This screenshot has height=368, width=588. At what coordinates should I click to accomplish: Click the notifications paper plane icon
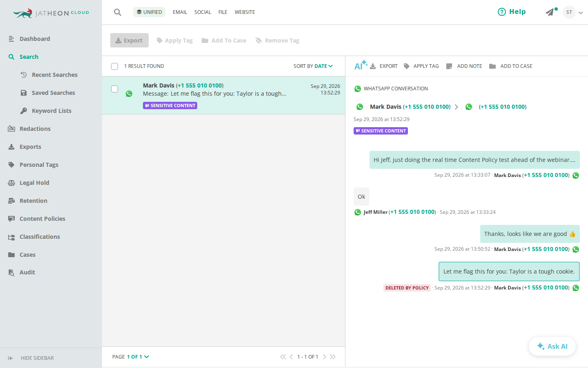(x=550, y=12)
